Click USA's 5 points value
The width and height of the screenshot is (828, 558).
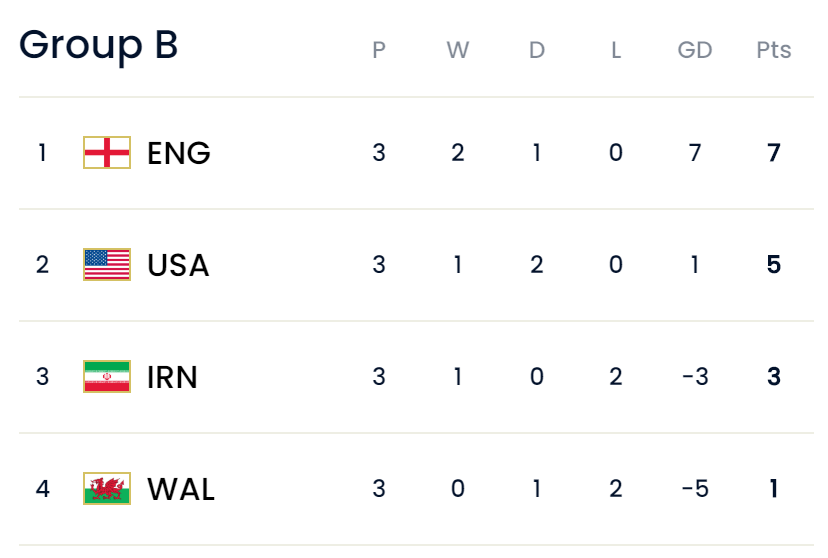click(774, 264)
